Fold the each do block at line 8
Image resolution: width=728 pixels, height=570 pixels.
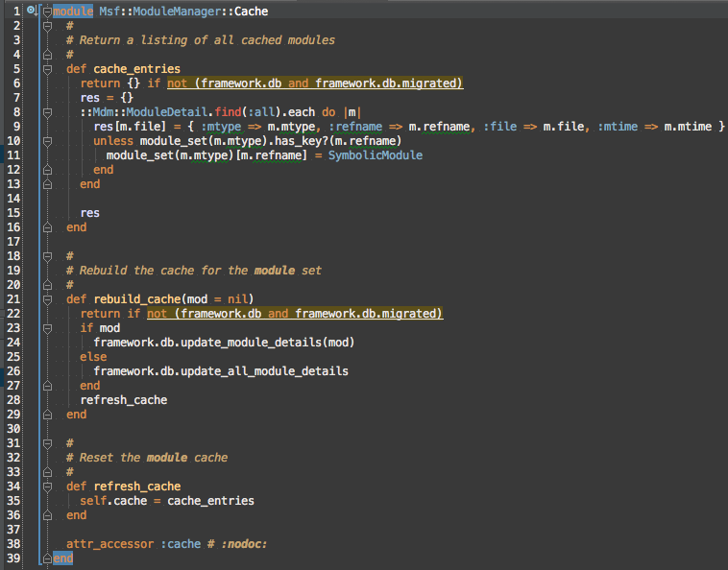(47, 112)
